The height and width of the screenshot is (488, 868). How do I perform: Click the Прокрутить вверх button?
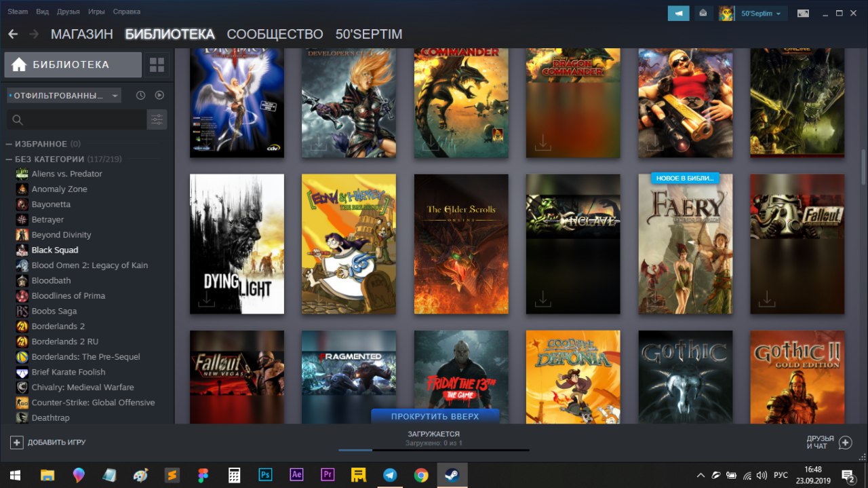435,416
